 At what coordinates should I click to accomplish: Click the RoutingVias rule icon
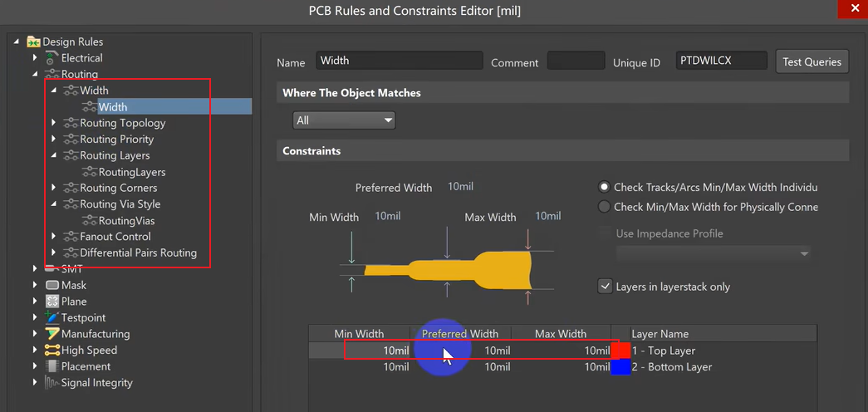point(89,220)
